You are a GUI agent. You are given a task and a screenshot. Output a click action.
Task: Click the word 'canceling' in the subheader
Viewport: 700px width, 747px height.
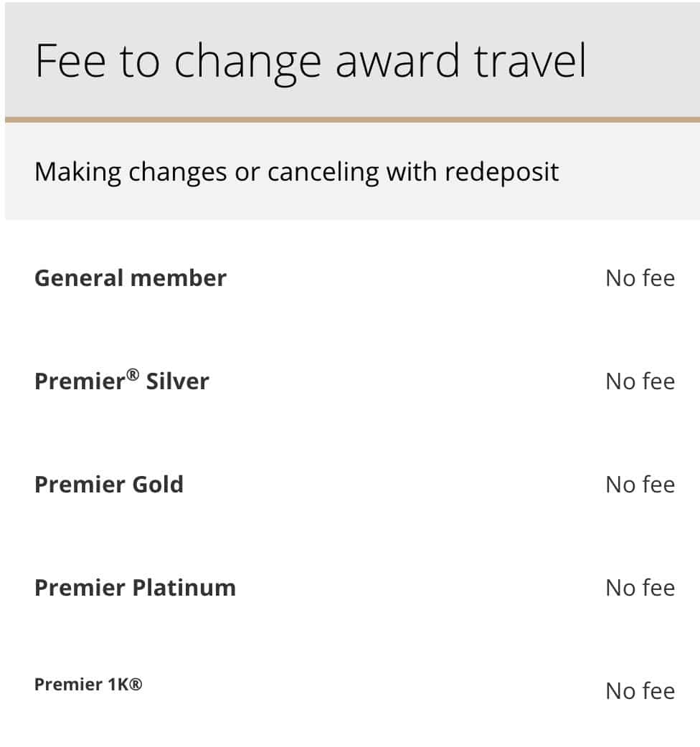[323, 172]
